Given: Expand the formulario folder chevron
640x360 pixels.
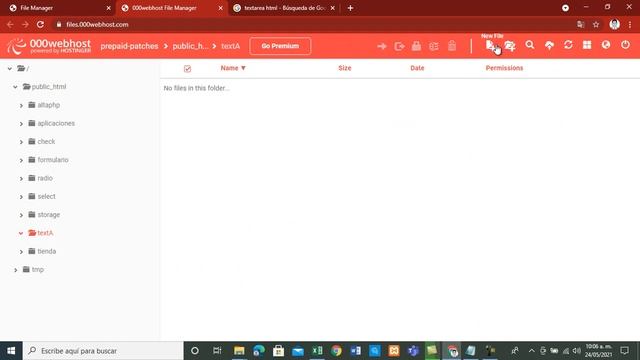Looking at the screenshot, I should [21, 160].
